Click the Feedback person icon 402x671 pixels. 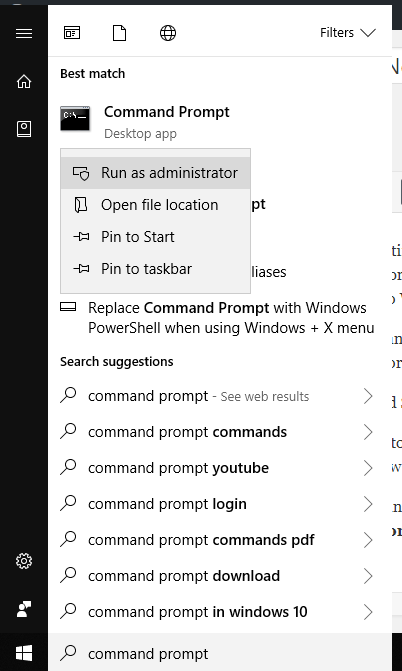24,609
